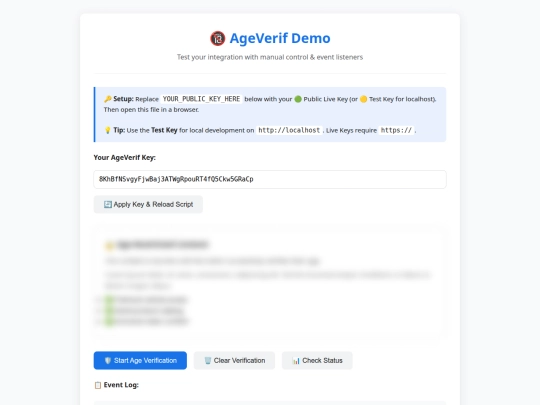540x405 pixels.
Task: Click the shield icon on Start Age Verification
Action: pyautogui.click(x=108, y=361)
